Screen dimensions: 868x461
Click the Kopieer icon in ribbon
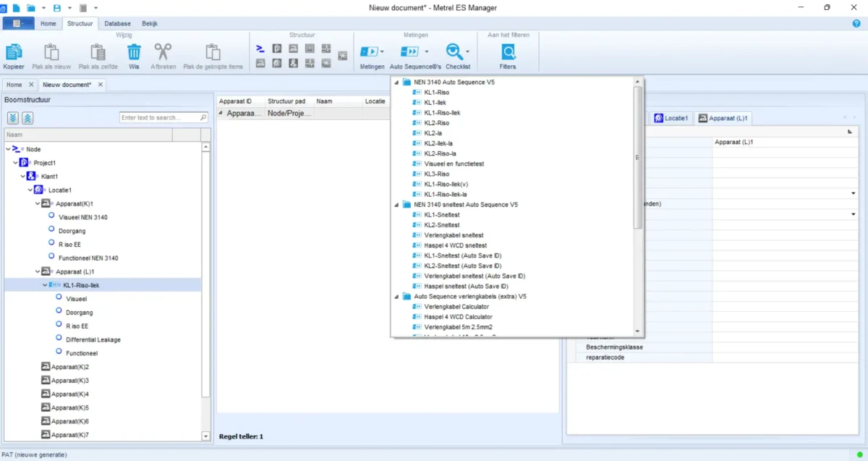pyautogui.click(x=14, y=53)
